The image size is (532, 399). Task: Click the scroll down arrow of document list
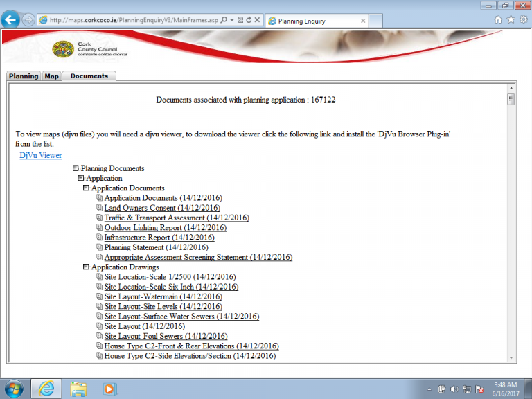click(x=511, y=357)
